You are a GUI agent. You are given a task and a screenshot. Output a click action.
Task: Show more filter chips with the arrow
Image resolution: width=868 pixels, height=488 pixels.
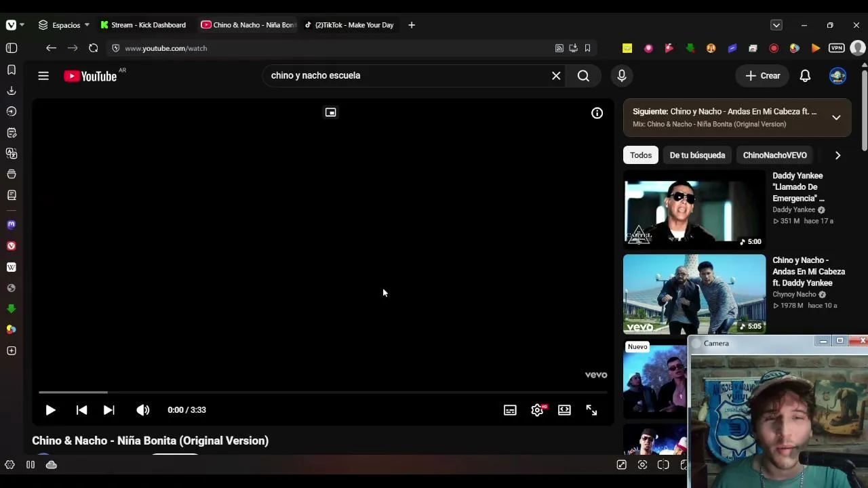coord(837,155)
